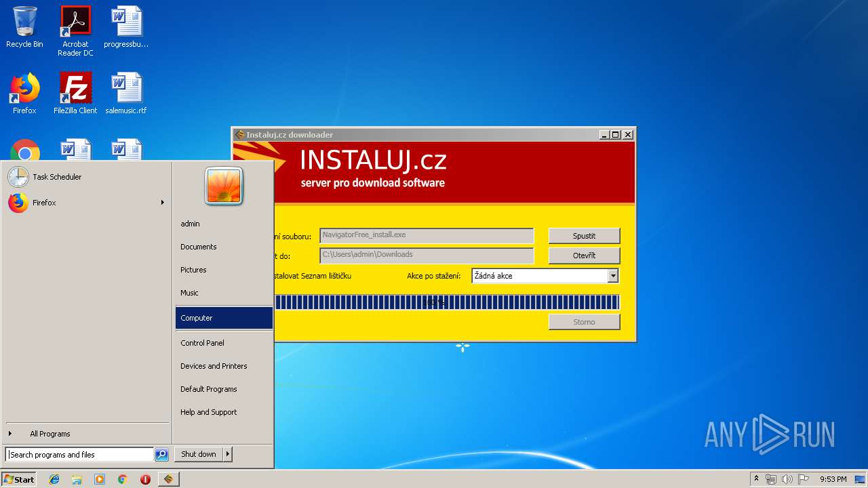The height and width of the screenshot is (488, 868).
Task: Open Chrome from the taskbar
Action: click(122, 479)
